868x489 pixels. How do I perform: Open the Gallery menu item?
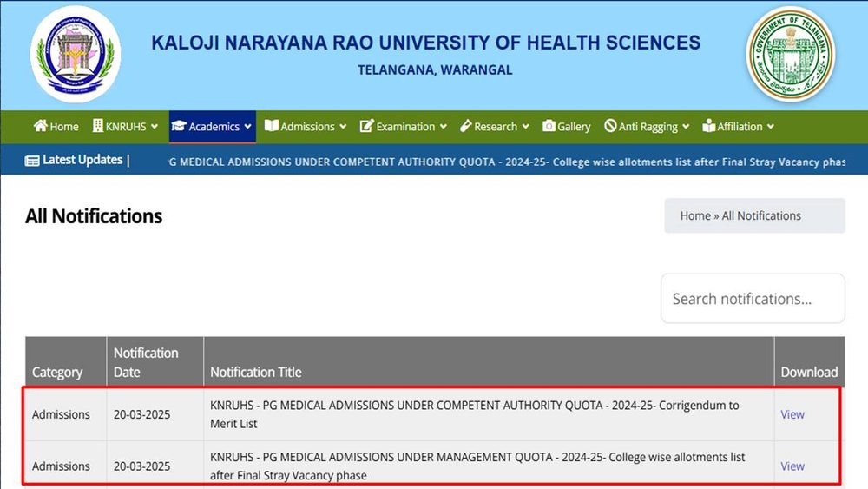click(573, 127)
